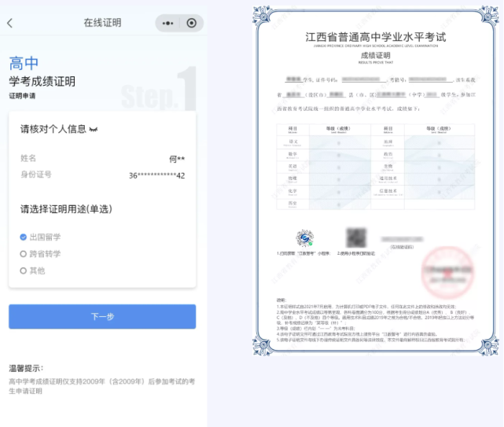The width and height of the screenshot is (504, 427).
Task: Click the masked name value 何**
Action: (x=177, y=159)
